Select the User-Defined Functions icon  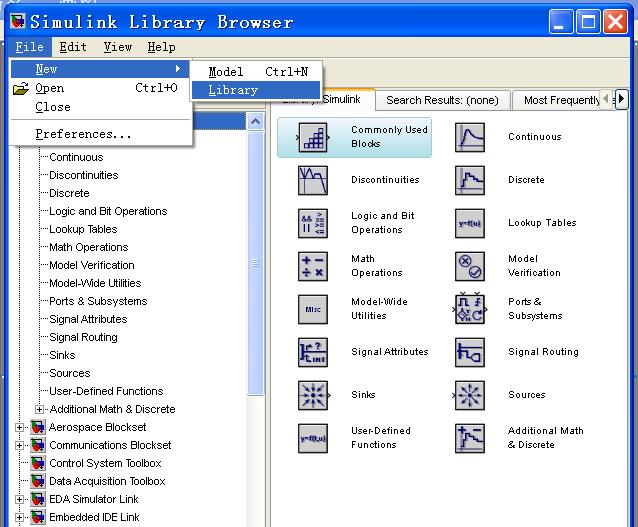coord(312,438)
